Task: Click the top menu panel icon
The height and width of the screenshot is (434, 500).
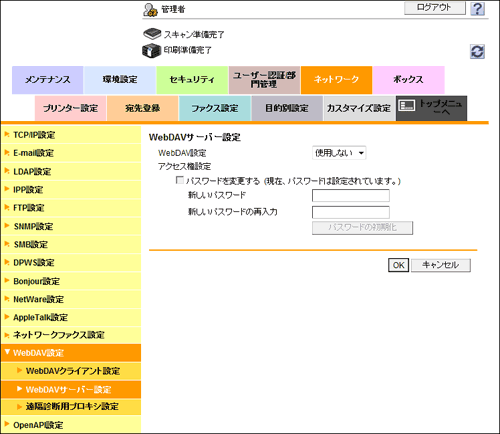Action: 407,106
